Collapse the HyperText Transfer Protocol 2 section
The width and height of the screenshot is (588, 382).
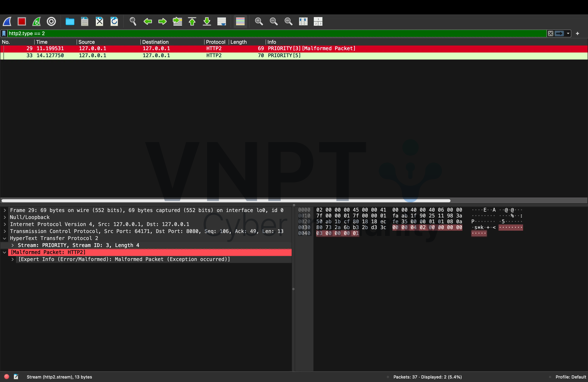click(x=5, y=238)
